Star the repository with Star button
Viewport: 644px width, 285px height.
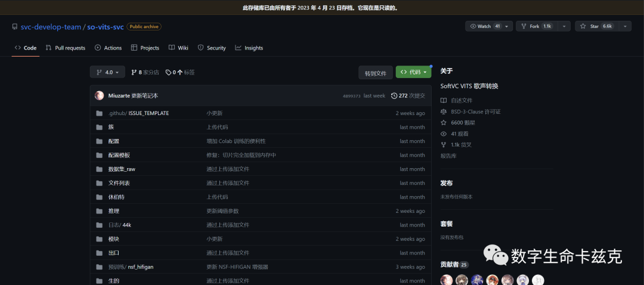click(596, 26)
